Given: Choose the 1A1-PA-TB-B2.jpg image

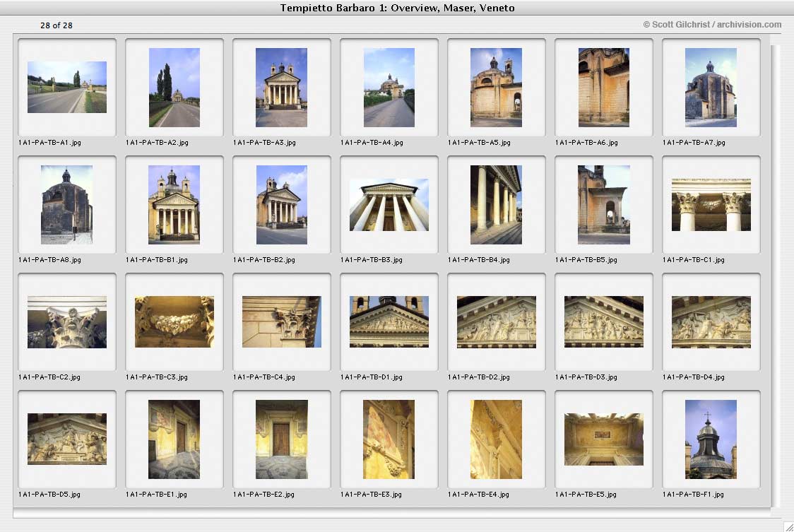Looking at the screenshot, I should coord(282,205).
